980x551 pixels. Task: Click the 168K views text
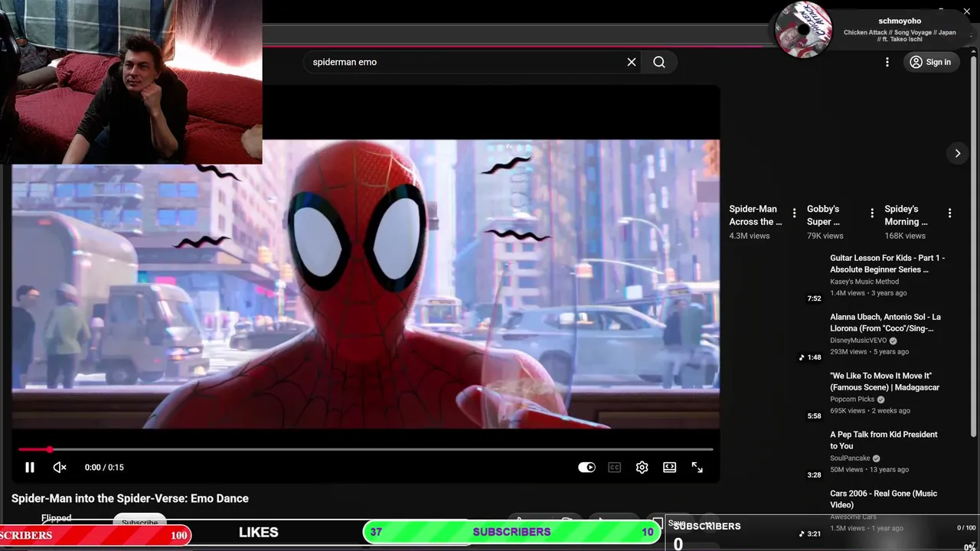click(x=905, y=236)
